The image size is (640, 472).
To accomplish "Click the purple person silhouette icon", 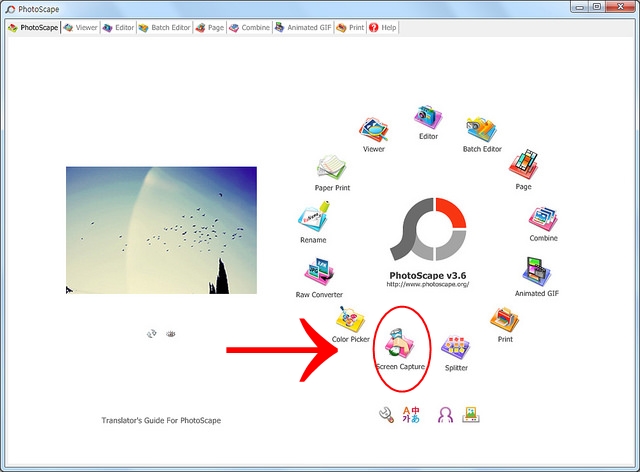I will tap(445, 415).
